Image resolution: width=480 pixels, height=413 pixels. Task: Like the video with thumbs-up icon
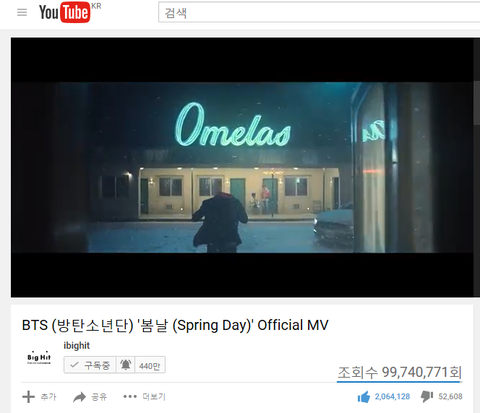click(364, 397)
